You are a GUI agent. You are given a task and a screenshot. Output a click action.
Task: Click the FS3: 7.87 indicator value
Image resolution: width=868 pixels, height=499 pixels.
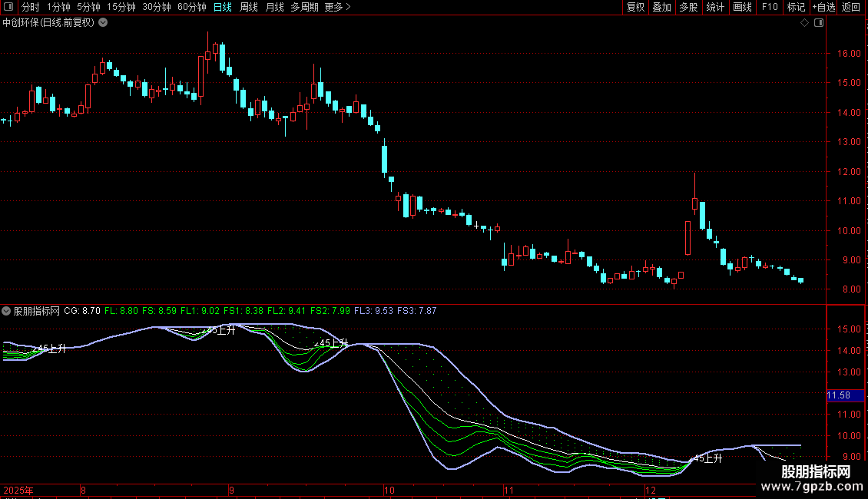(x=417, y=311)
